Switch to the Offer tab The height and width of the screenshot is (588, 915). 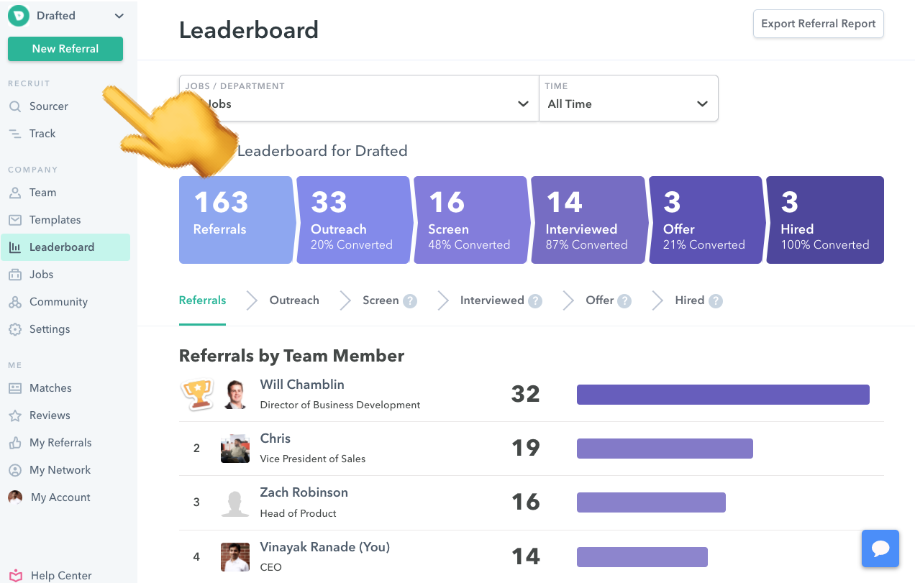click(x=600, y=300)
